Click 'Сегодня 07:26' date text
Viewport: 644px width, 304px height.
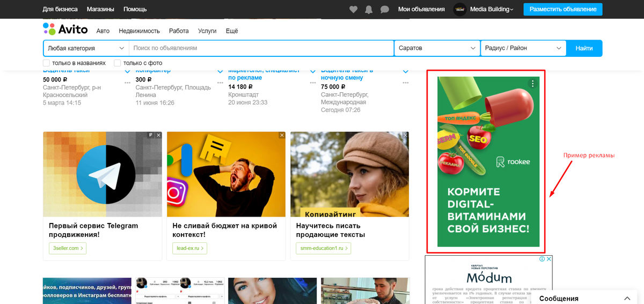[341, 110]
